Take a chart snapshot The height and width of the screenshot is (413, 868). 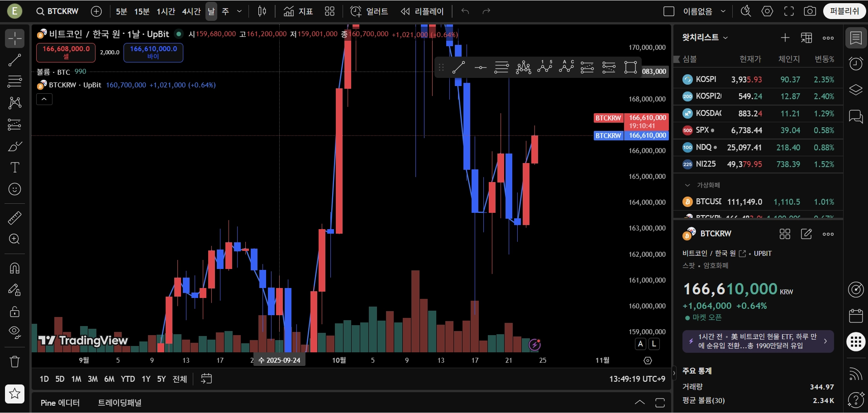pos(810,11)
